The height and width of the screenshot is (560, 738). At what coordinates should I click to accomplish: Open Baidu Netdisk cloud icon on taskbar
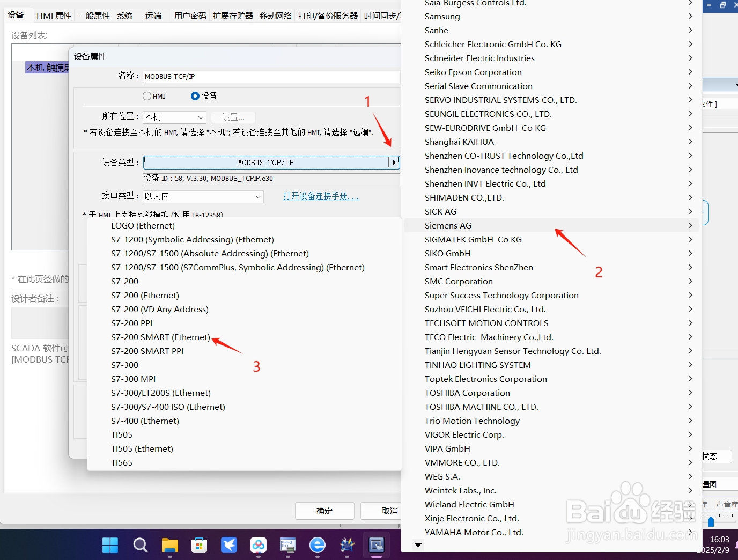tap(259, 545)
